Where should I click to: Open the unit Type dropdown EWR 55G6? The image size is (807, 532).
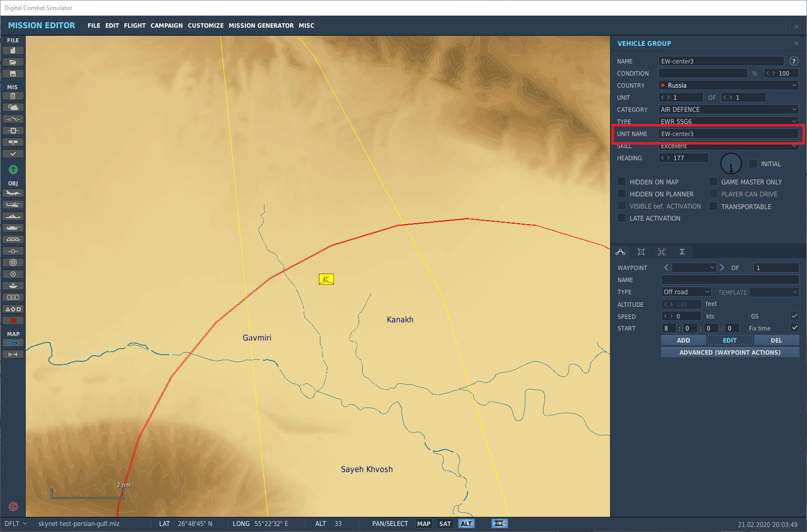click(x=728, y=121)
